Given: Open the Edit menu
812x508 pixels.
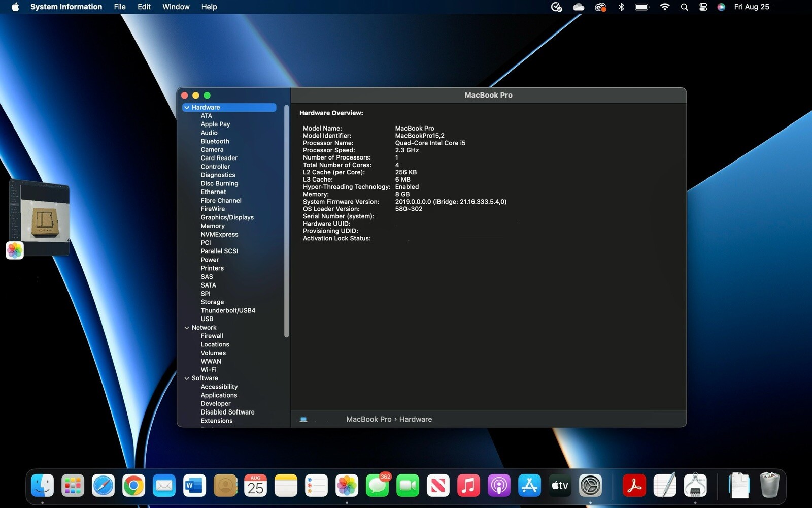Looking at the screenshot, I should point(144,7).
